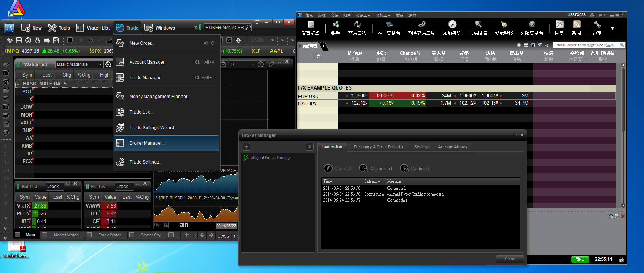
Task: Remove broker with X button
Action: point(310,147)
